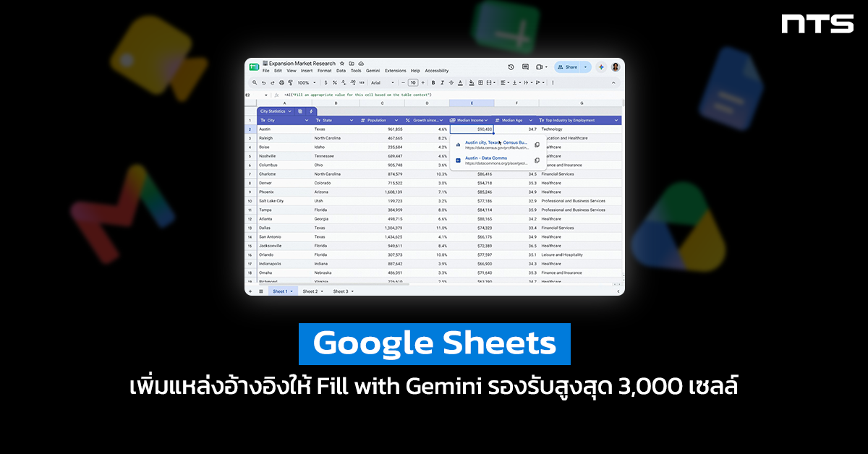Toggle strikethrough formatting
Screen dimensions: 868x454
tap(451, 82)
